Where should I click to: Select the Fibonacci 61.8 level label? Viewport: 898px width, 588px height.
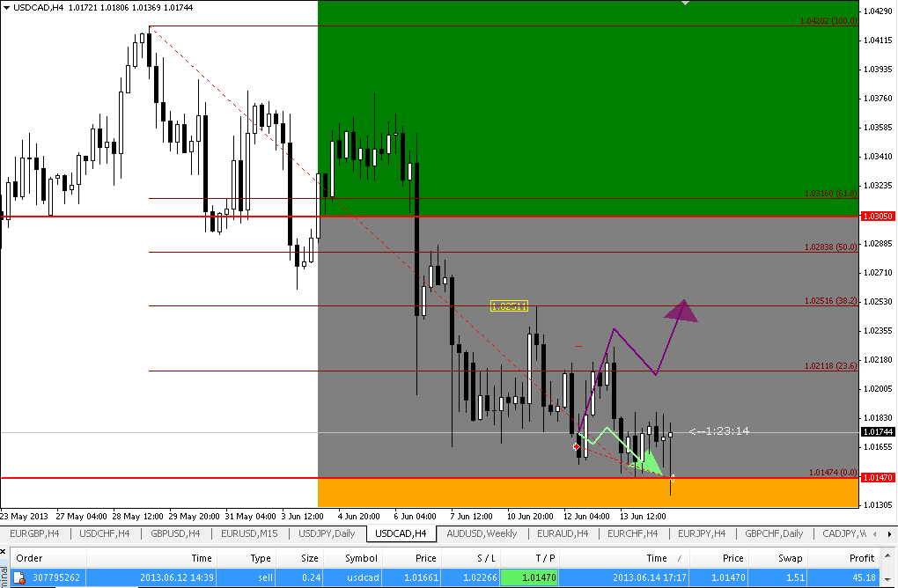[830, 194]
